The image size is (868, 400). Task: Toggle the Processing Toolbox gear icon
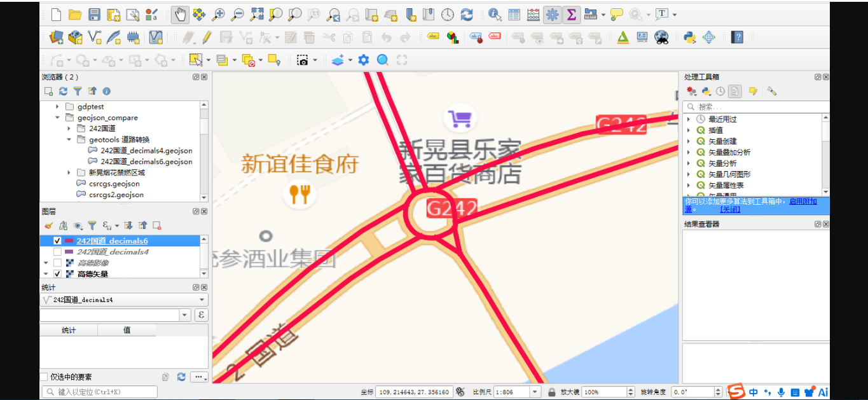(x=552, y=15)
